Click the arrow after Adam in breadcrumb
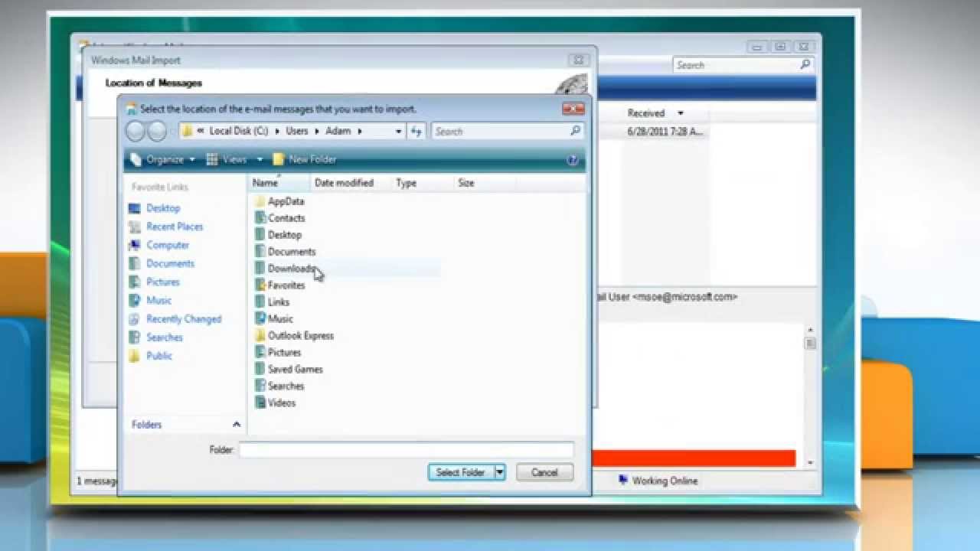The image size is (980, 551). 359,131
